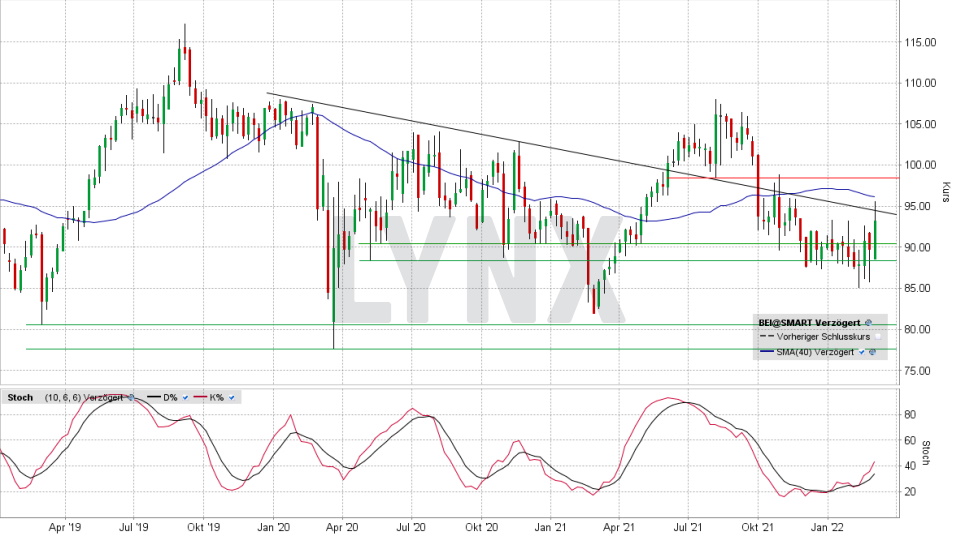Screen dimensions: 960x540
Task: Open Stoch indicator settings icon
Action: tap(131, 397)
